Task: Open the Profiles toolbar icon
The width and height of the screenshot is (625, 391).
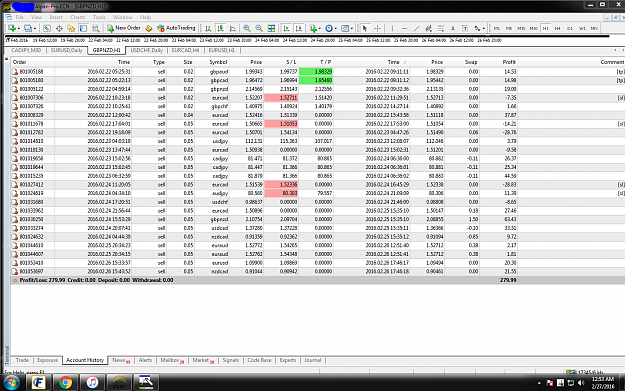Action: (x=28, y=28)
